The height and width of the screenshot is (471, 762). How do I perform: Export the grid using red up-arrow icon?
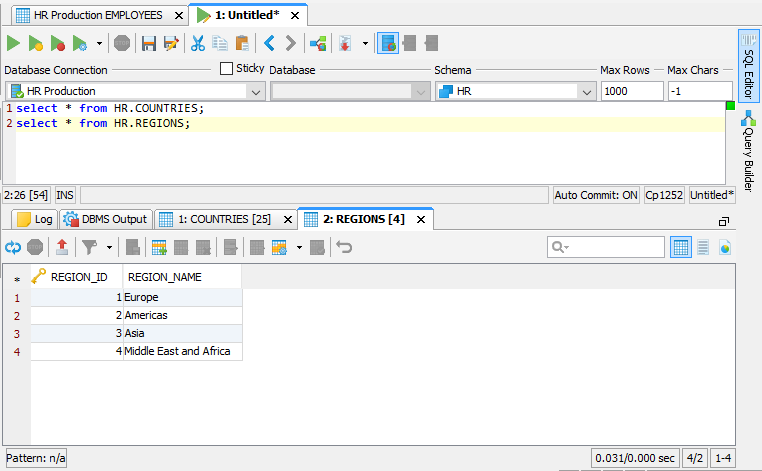tap(62, 248)
